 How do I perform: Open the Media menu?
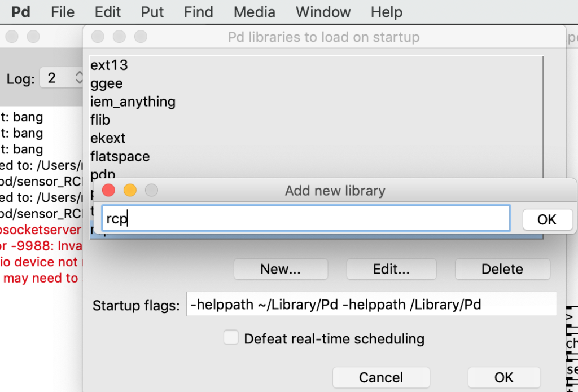pyautogui.click(x=255, y=12)
